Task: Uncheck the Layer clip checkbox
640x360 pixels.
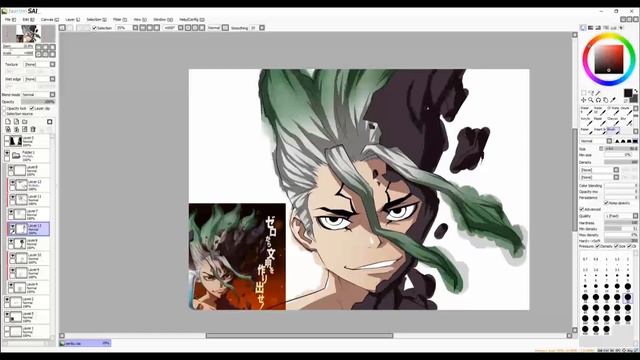Action: [32, 109]
